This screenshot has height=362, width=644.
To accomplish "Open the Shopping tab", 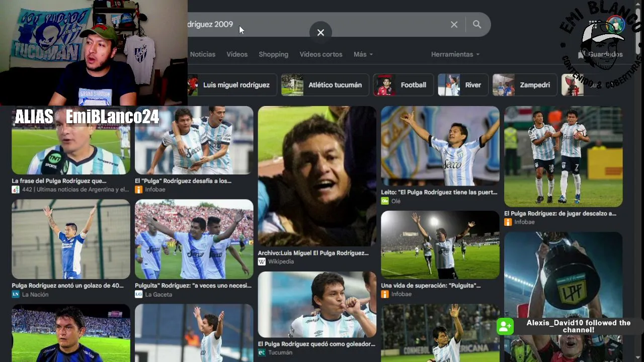I will (273, 54).
